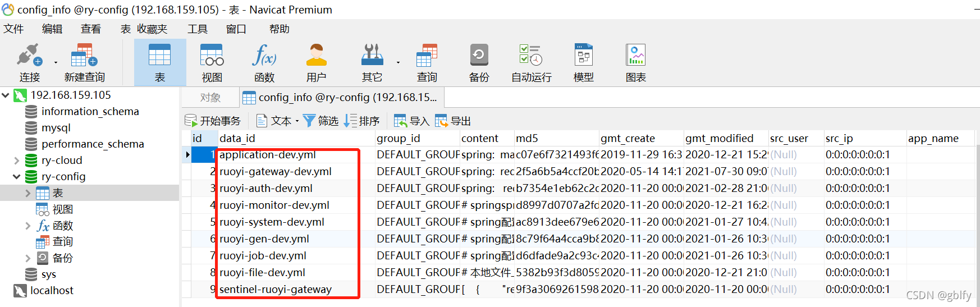Viewport: 980px width, 307px height.
Task: Click the 筛选 filter button
Action: click(x=320, y=121)
